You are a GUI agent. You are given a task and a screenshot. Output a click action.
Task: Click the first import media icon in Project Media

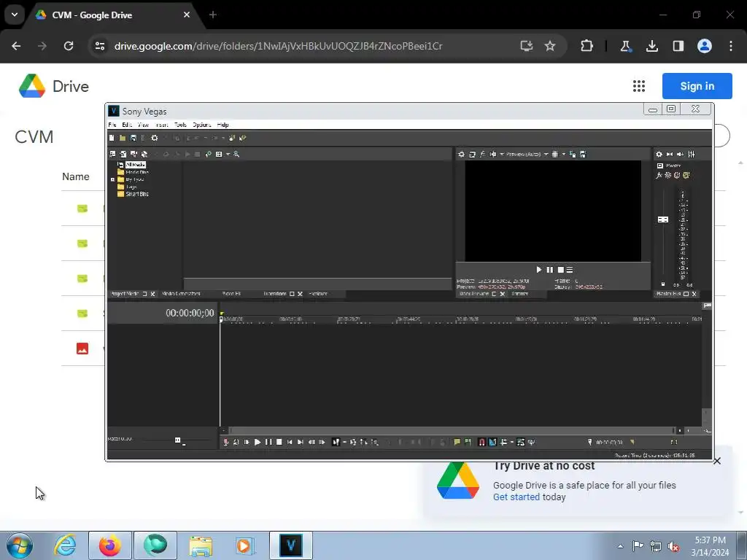pos(112,155)
